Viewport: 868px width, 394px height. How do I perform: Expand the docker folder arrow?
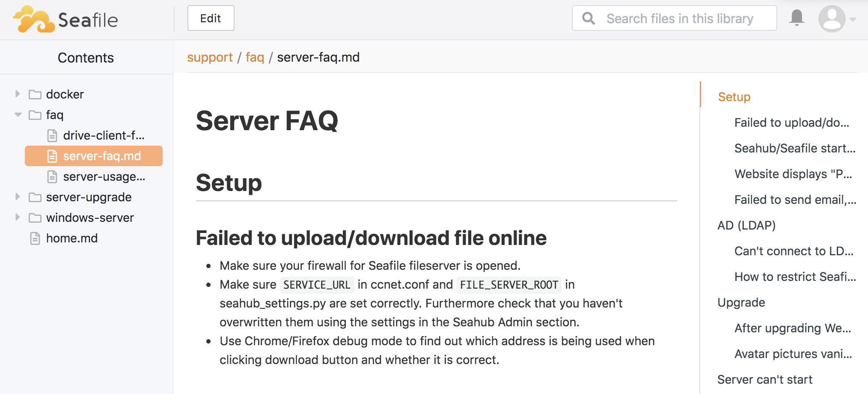18,94
